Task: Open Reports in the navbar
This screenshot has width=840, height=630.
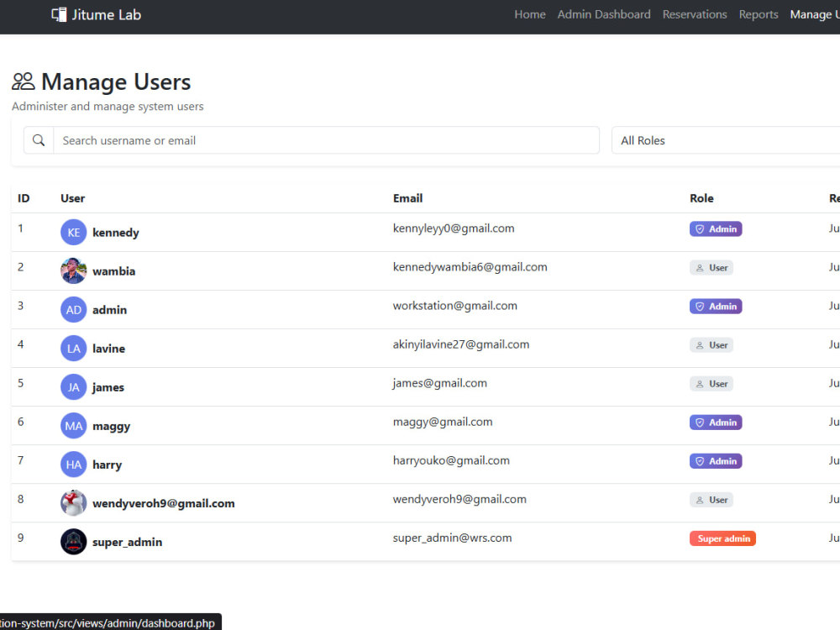Action: click(759, 14)
